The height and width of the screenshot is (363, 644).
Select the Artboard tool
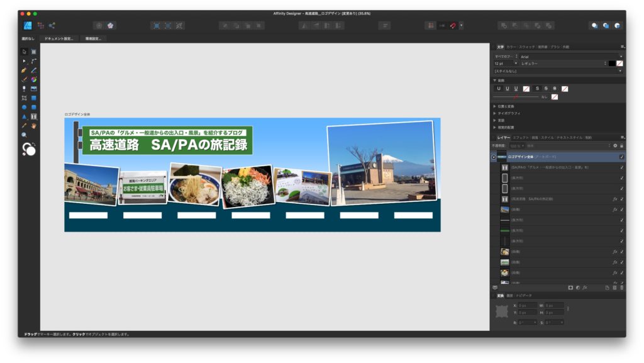coord(34,52)
